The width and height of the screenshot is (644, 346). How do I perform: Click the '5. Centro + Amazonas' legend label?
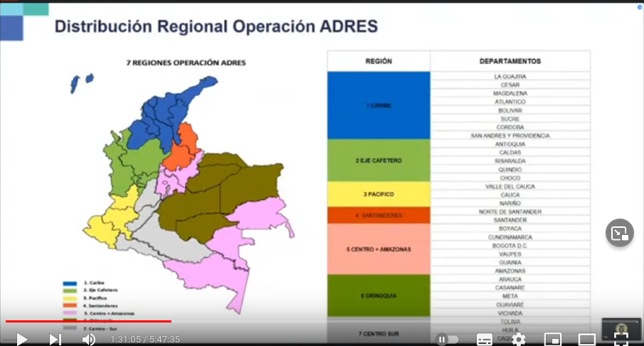coord(109,313)
